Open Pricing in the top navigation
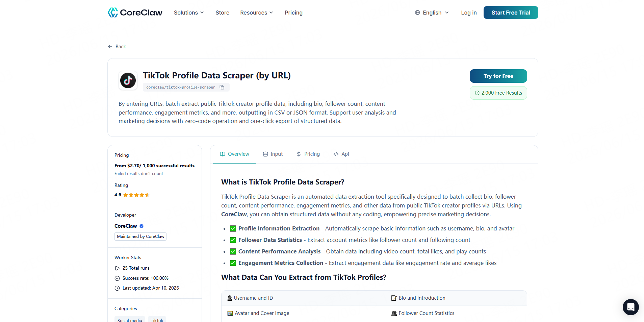 click(x=293, y=13)
